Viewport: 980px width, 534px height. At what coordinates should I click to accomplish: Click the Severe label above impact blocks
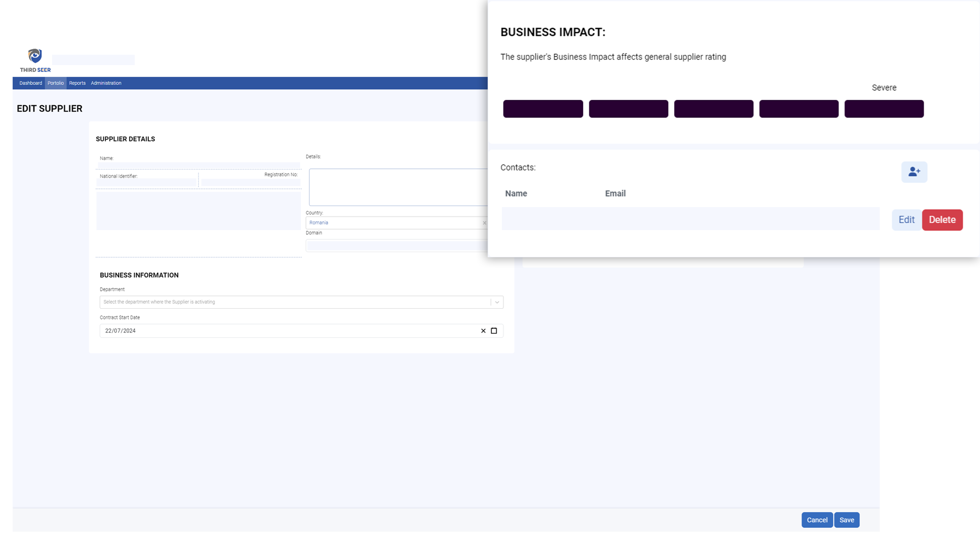pos(884,88)
